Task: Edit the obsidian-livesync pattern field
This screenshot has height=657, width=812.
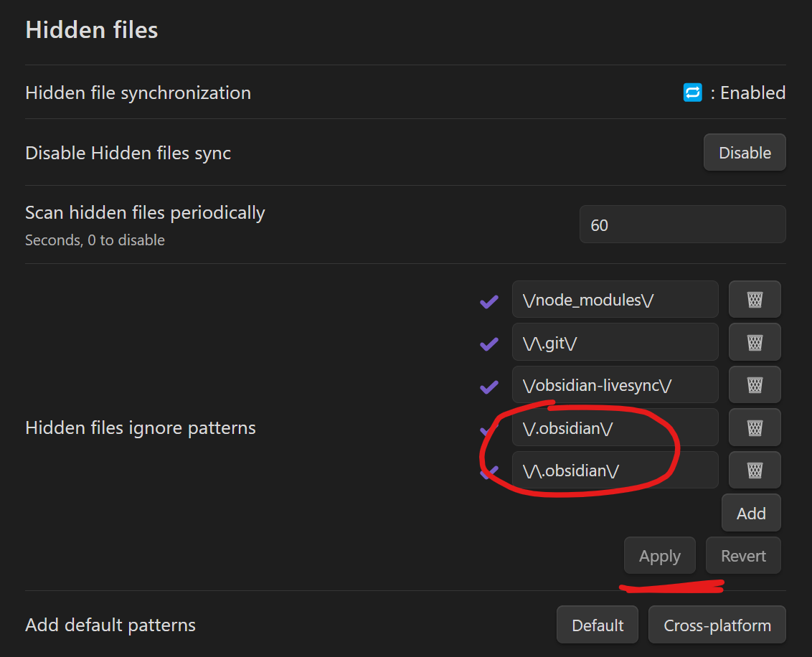Action: 615,385
